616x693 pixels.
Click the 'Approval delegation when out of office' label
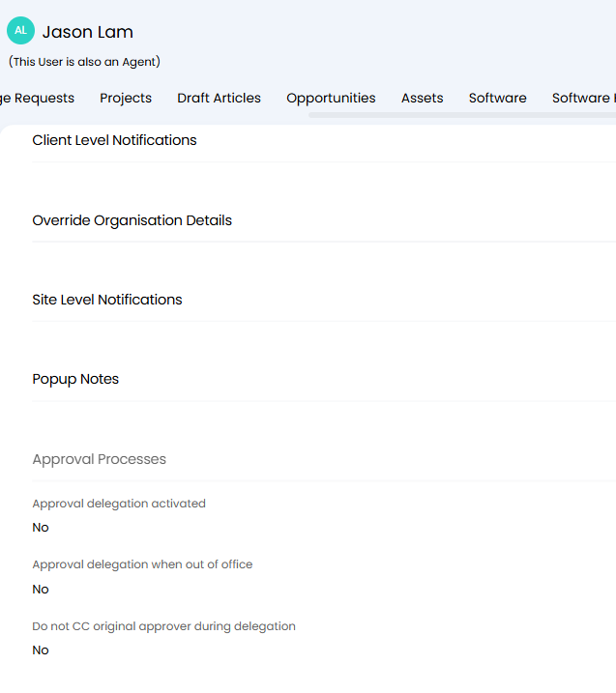click(142, 564)
